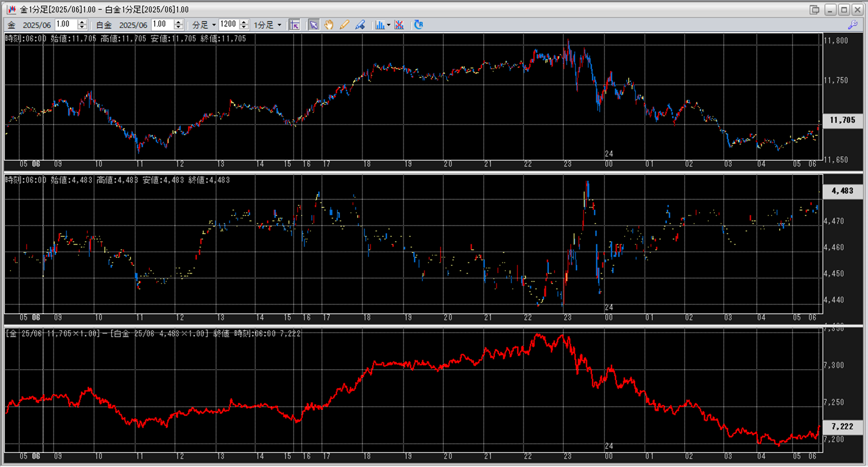This screenshot has height=467, width=868.
Task: Open the 分足 timeframe type dropdown
Action: (214, 25)
